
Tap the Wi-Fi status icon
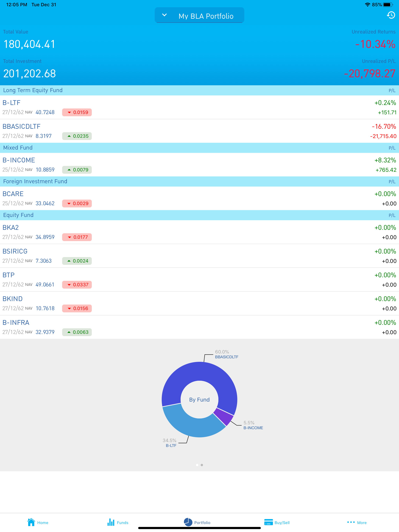click(x=367, y=4)
